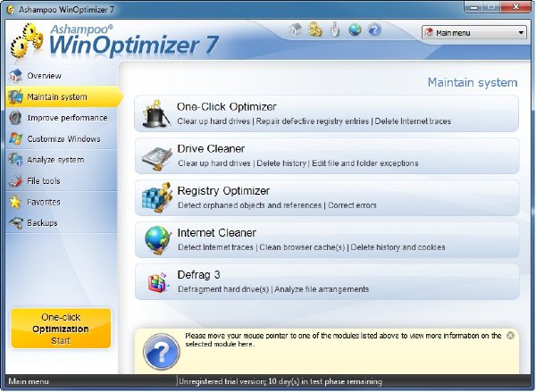The image size is (536, 392).
Task: Click the unregistered trial version status text
Action: coord(281,381)
